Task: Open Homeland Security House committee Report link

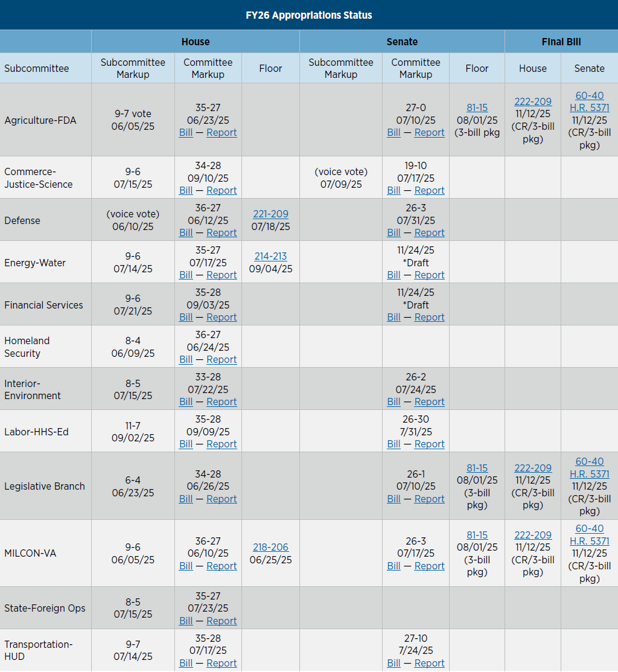Action: [x=221, y=359]
